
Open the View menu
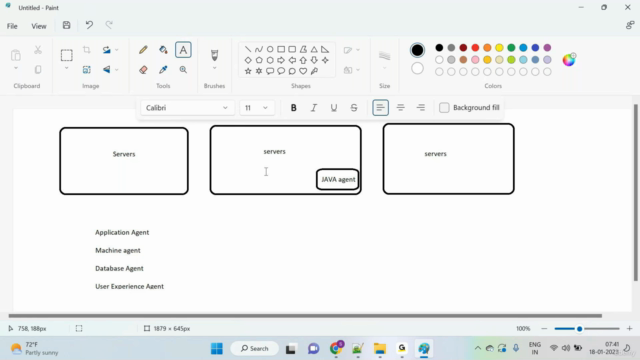point(39,26)
